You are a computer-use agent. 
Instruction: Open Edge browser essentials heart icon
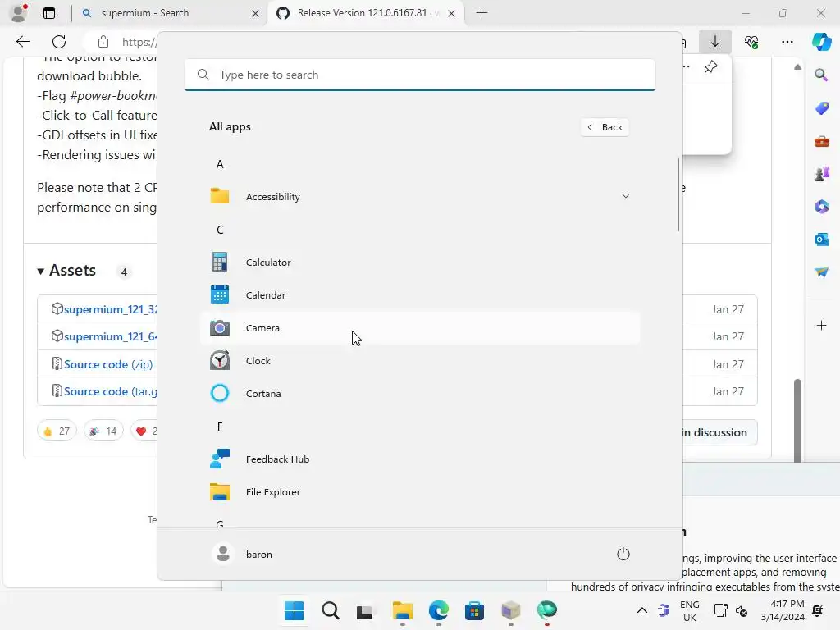point(751,42)
